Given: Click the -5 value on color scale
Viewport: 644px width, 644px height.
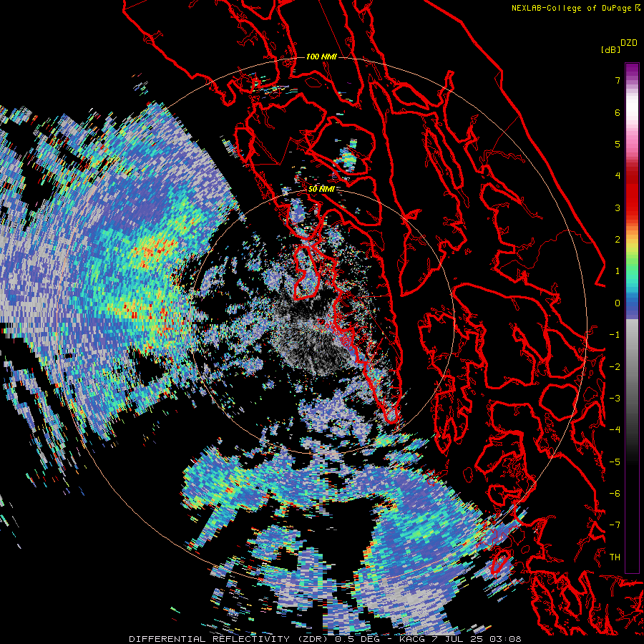Looking at the screenshot, I should (615, 462).
